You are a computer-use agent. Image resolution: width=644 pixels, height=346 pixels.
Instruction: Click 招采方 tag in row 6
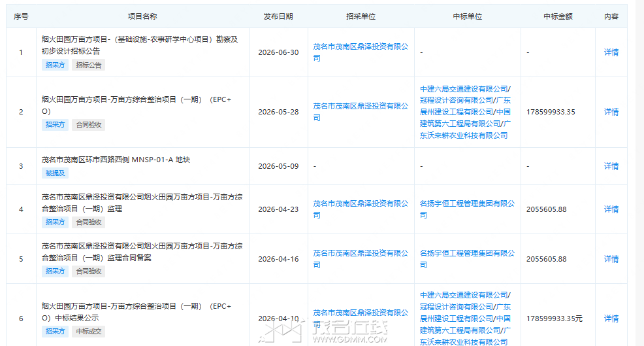(x=55, y=331)
